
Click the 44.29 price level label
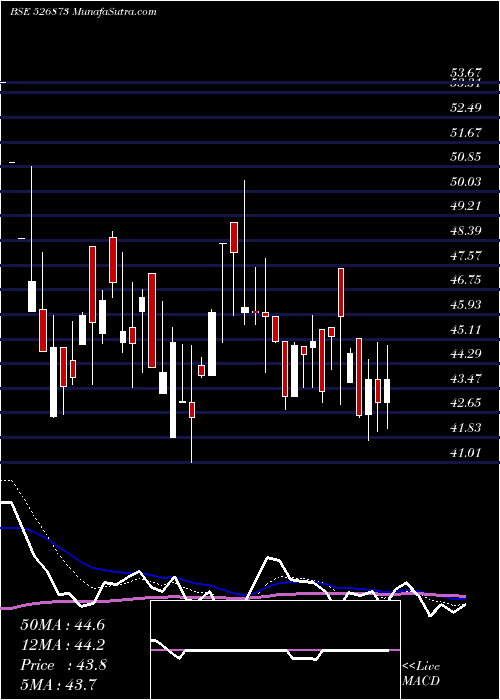466,354
